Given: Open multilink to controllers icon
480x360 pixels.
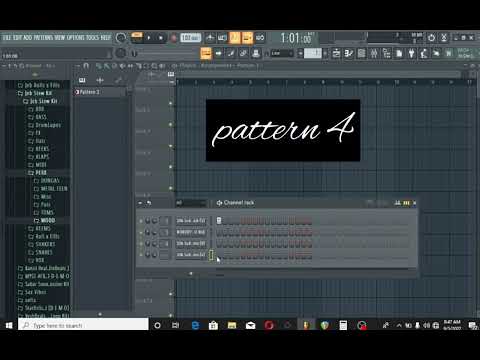Looking at the screenshot, I should (x=256, y=53).
